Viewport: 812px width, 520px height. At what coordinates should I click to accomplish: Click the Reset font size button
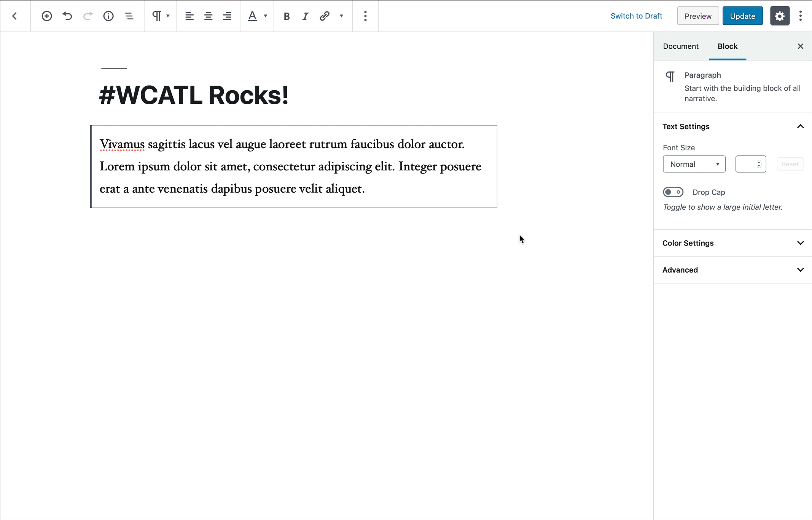(x=790, y=164)
